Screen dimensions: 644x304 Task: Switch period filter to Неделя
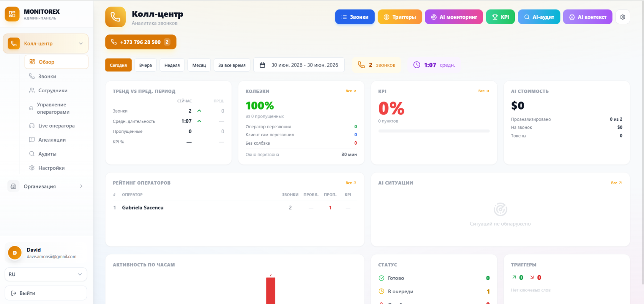point(172,65)
